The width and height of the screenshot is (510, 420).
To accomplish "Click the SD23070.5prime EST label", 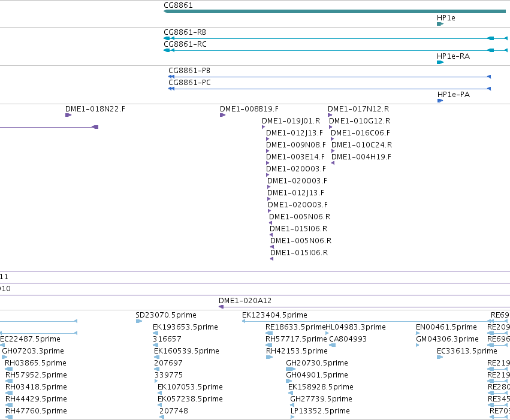I will 166,315.
